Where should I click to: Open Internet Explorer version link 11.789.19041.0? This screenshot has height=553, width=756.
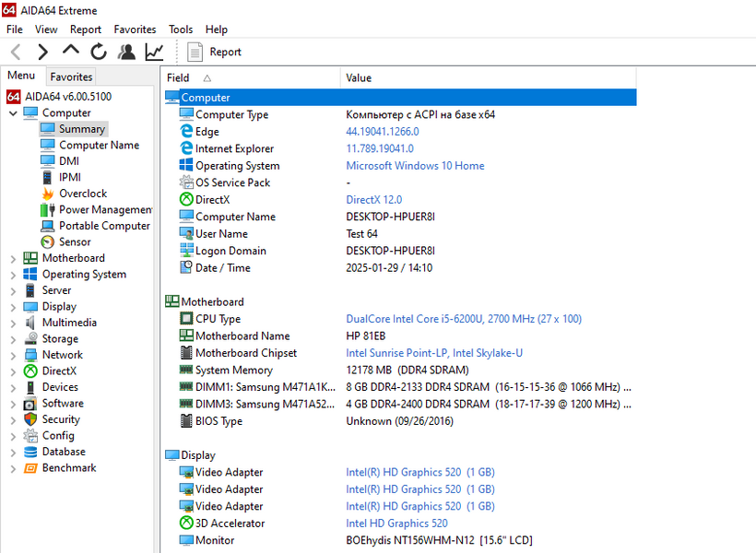tap(380, 148)
